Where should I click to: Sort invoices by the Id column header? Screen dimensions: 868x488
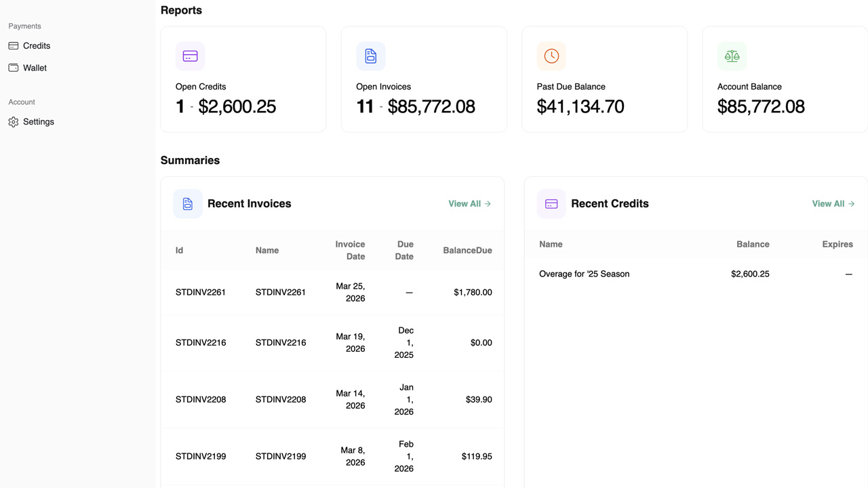pyautogui.click(x=178, y=250)
